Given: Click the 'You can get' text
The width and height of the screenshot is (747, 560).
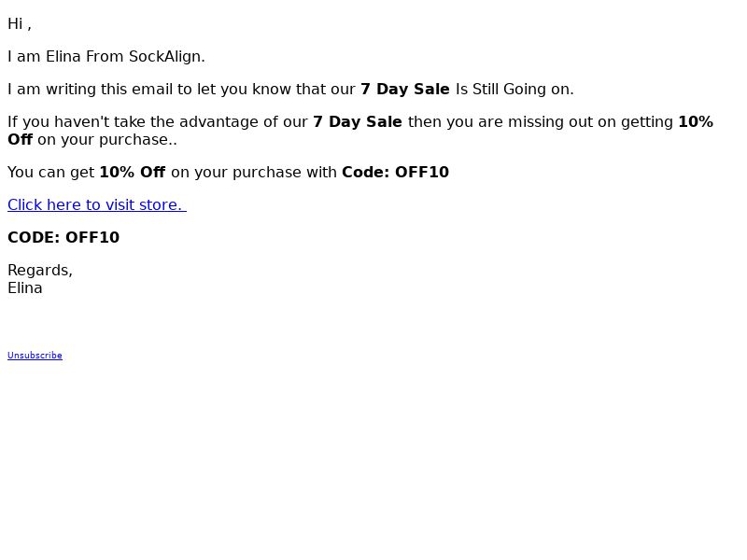Looking at the screenshot, I should (51, 172).
